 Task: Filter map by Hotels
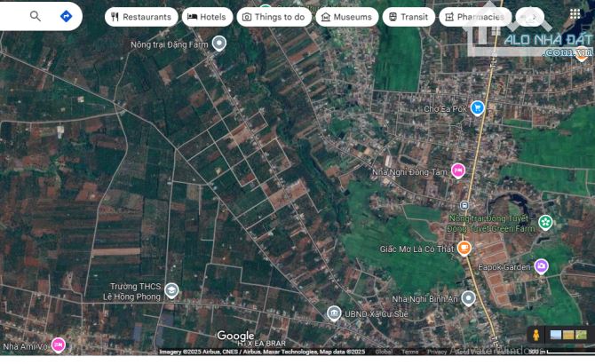206,17
